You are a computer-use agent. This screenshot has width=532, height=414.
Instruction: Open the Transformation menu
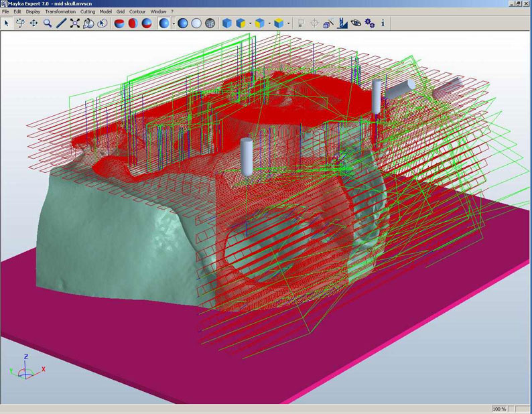click(60, 11)
